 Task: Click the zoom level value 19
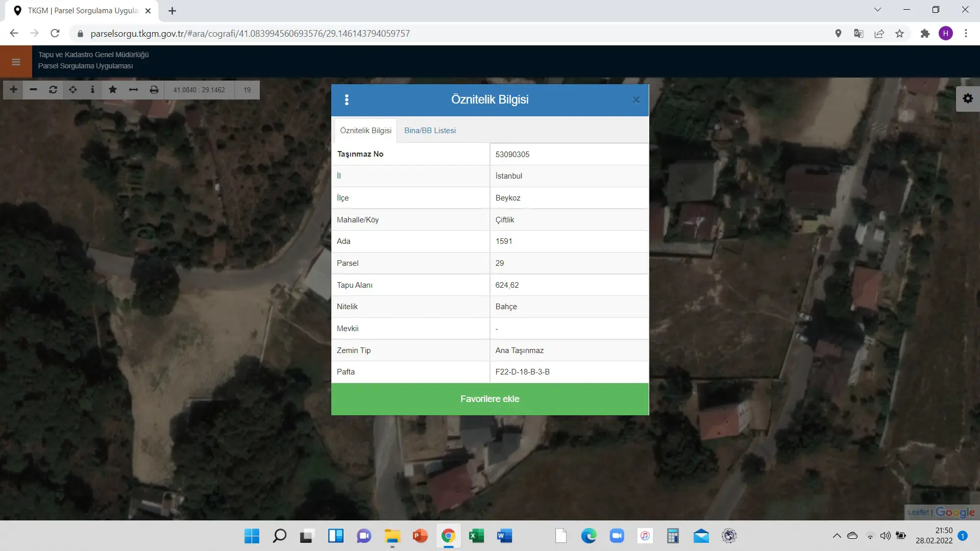click(247, 90)
